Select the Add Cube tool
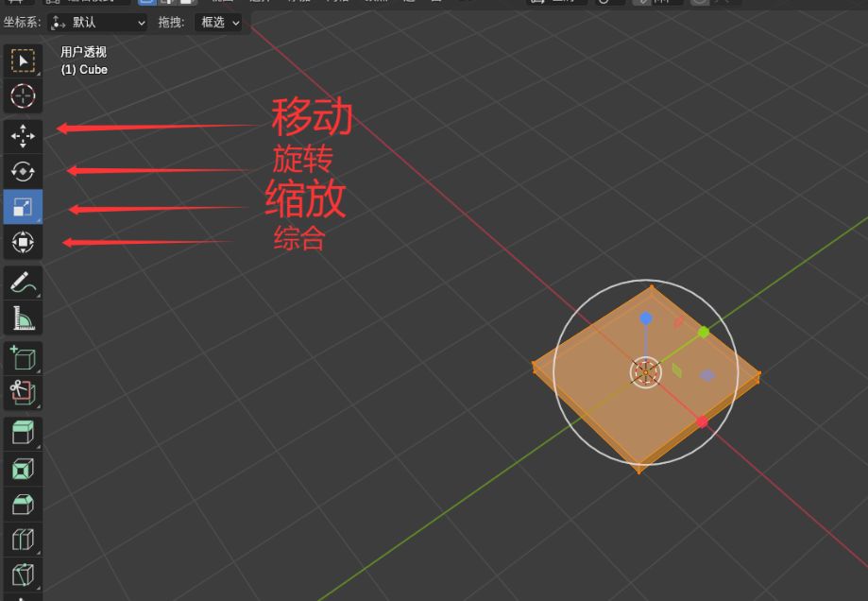 [x=23, y=358]
